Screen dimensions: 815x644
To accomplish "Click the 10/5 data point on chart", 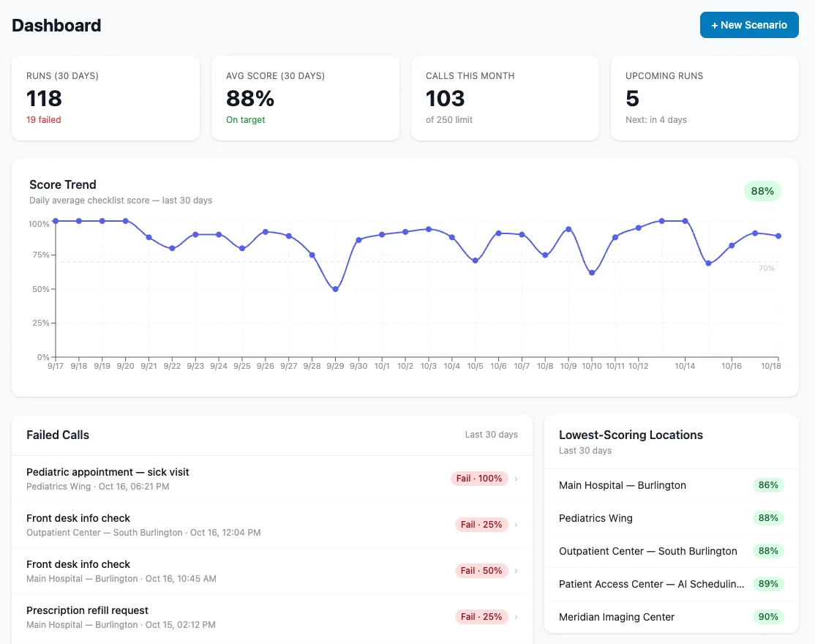I will point(475,261).
